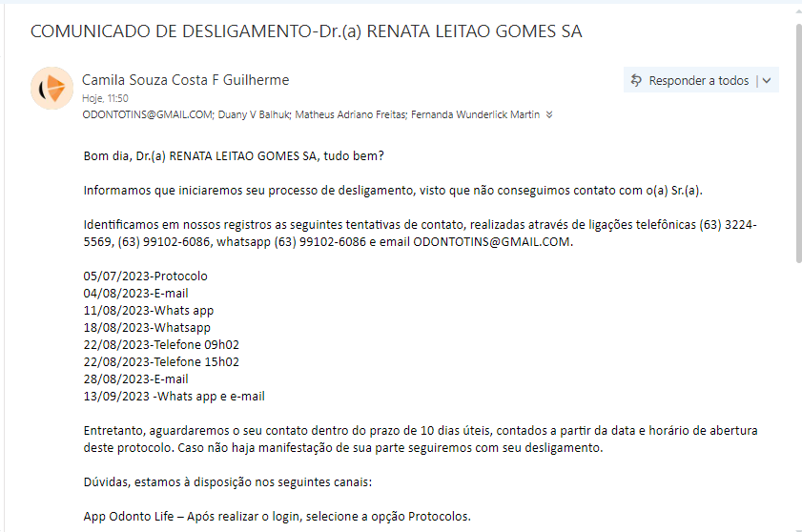Click the App Odonto Life instructions line
Image resolution: width=802 pixels, height=532 pixels.
tap(277, 517)
